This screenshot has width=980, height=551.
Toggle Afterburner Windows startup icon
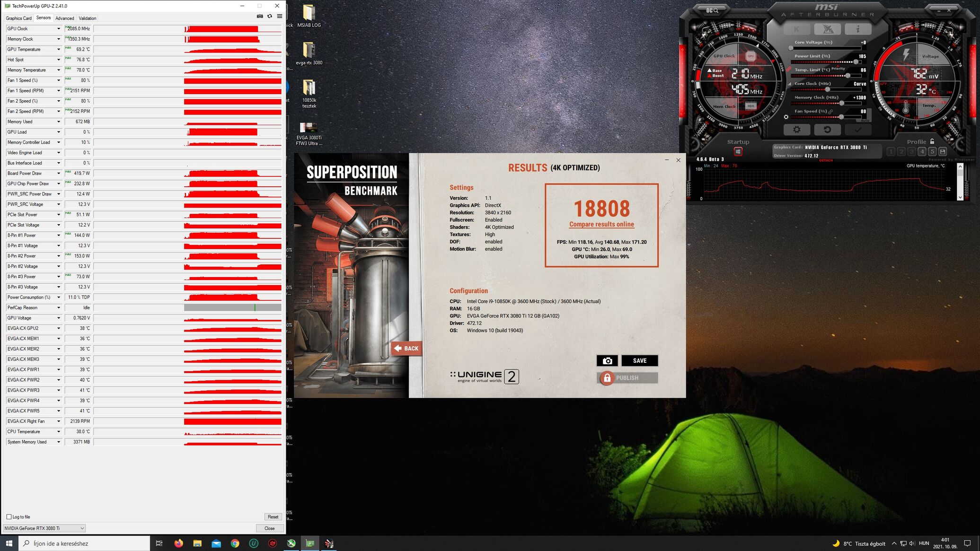point(738,151)
